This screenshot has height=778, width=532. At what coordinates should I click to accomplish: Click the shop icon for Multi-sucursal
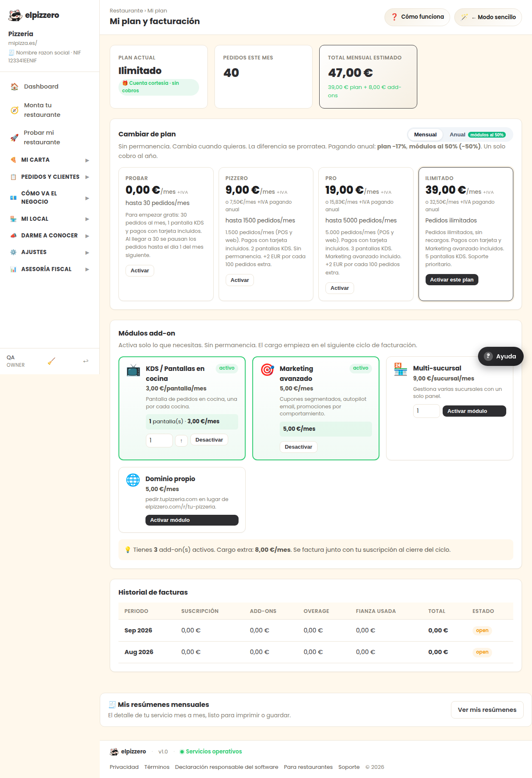401,369
